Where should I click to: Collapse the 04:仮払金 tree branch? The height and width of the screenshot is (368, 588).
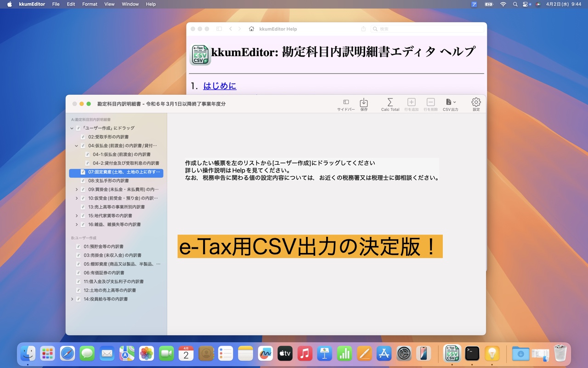77,146
